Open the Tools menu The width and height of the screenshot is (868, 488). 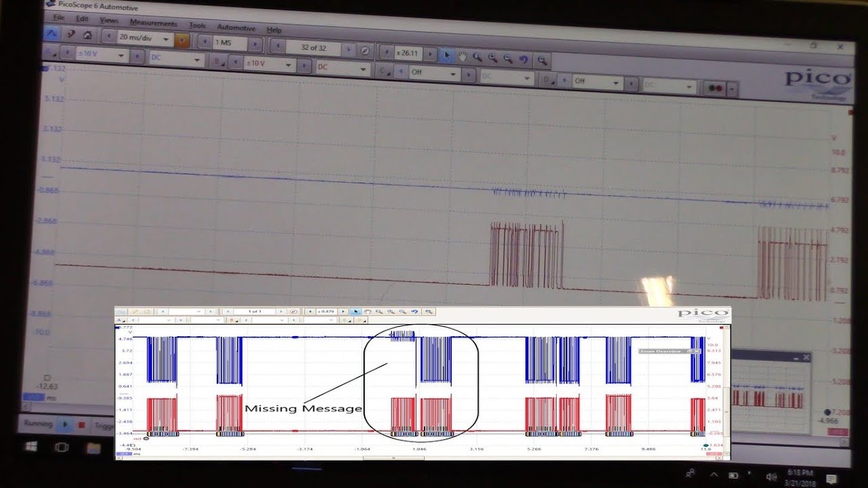coord(197,25)
